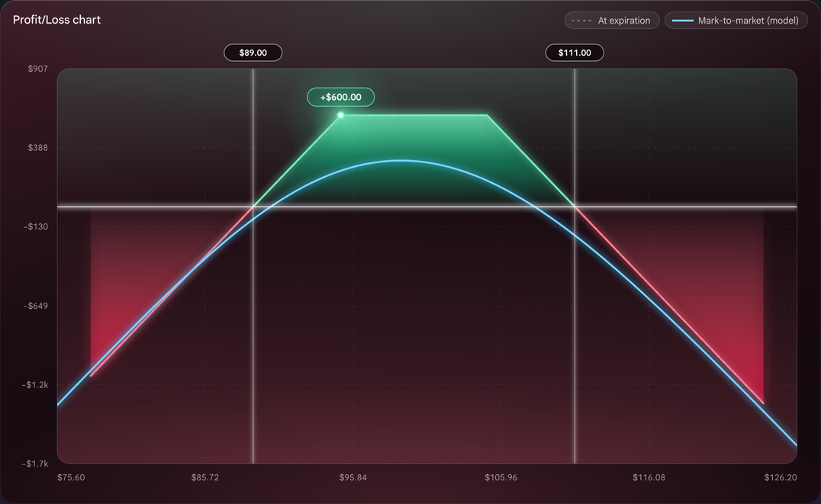
Task: Toggle the Mark-to-market (model) legend series
Action: coord(736,21)
